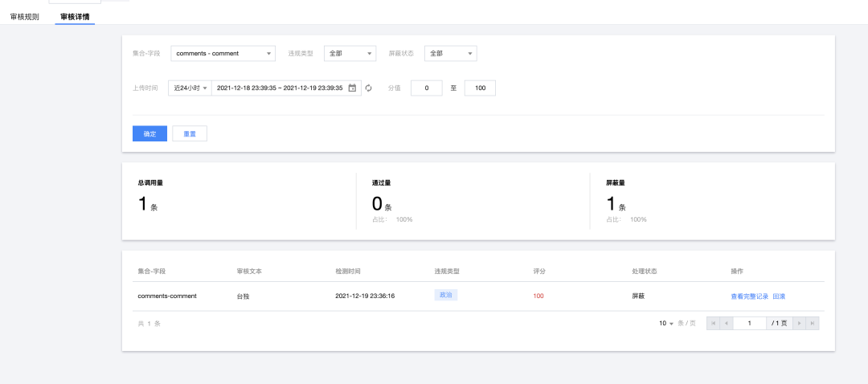Expand the 违规类型 dropdown
This screenshot has height=384, width=868.
(x=350, y=54)
